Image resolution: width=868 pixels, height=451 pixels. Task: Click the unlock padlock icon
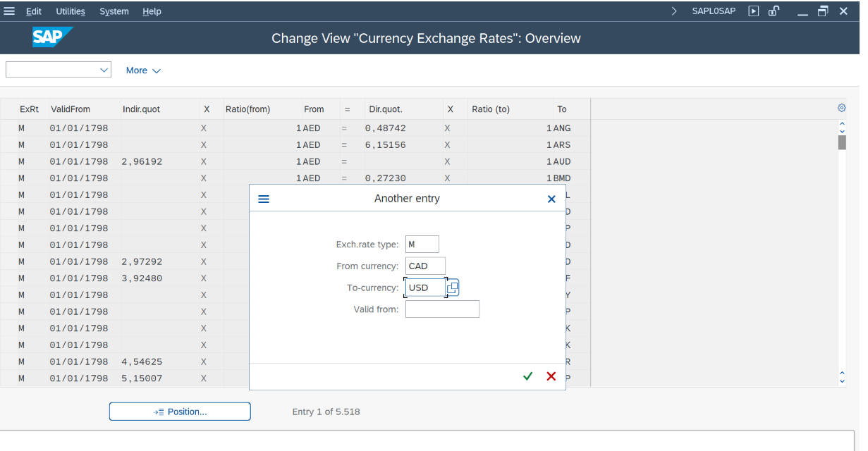(774, 11)
